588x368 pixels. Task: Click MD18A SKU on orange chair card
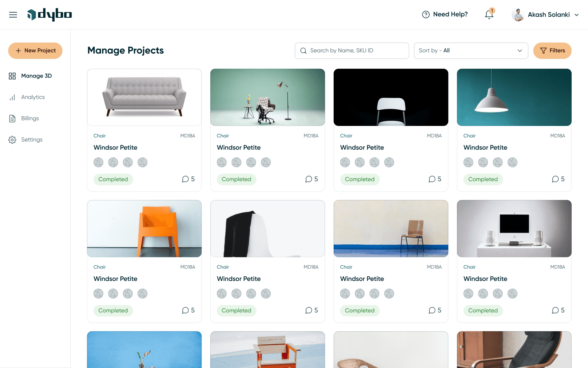pos(188,267)
